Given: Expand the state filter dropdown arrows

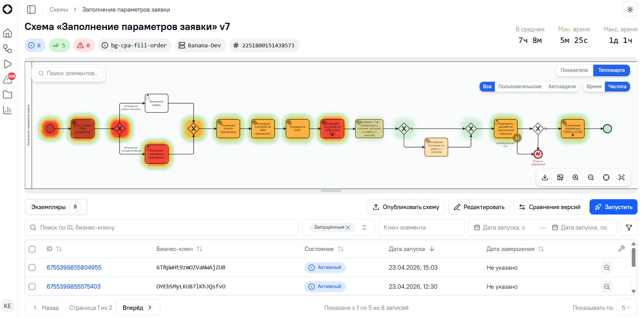Looking at the screenshot, I should point(364,227).
